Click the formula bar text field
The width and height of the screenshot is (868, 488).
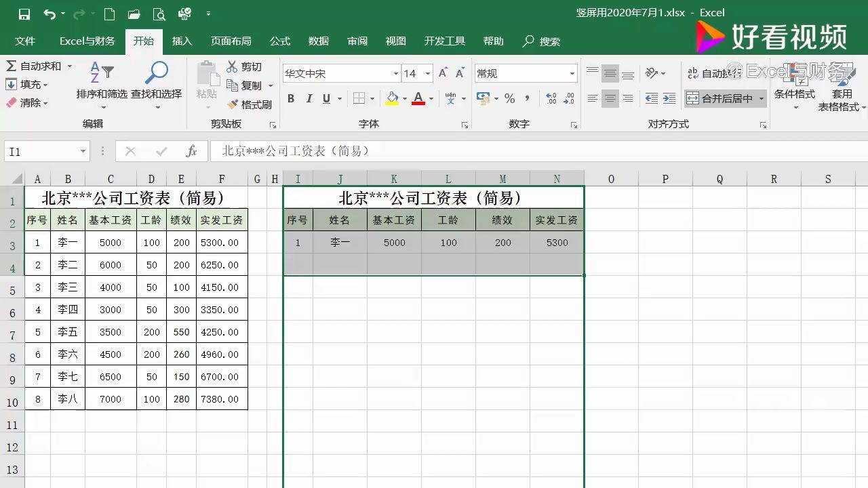coord(538,151)
